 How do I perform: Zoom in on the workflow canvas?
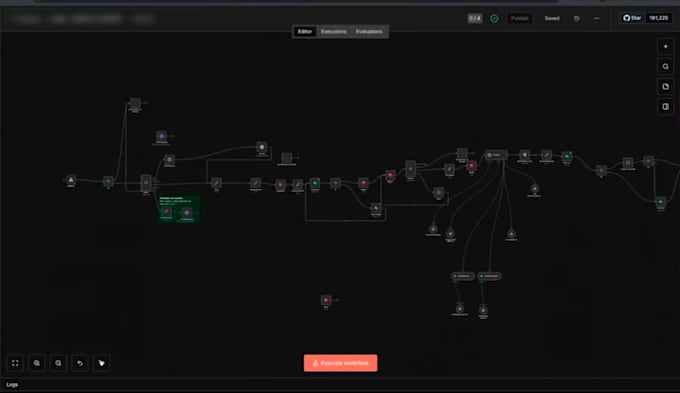37,363
